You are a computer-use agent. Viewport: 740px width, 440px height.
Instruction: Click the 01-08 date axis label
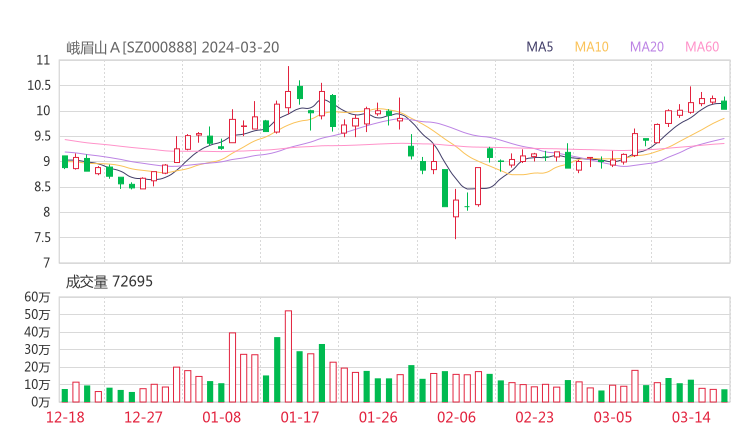point(221,417)
